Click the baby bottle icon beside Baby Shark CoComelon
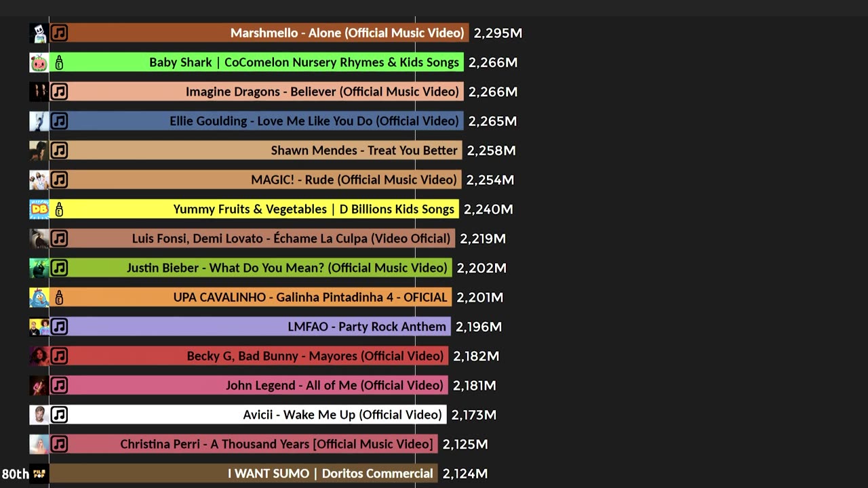The width and height of the screenshot is (868, 488). [x=59, y=62]
